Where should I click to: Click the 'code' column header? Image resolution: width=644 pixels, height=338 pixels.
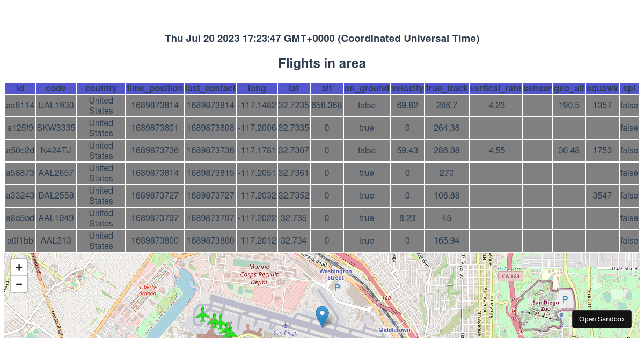(56, 88)
